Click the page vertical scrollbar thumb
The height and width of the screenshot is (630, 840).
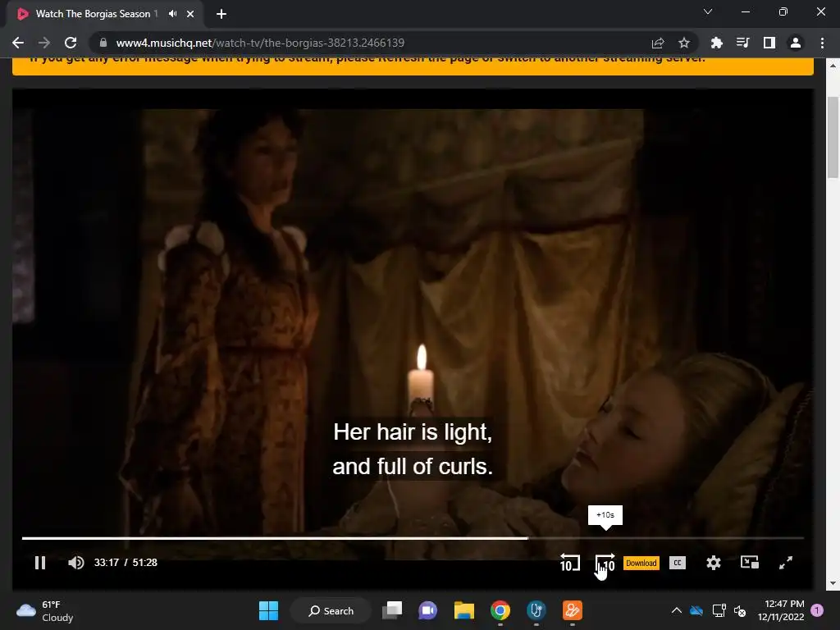pyautogui.click(x=833, y=138)
